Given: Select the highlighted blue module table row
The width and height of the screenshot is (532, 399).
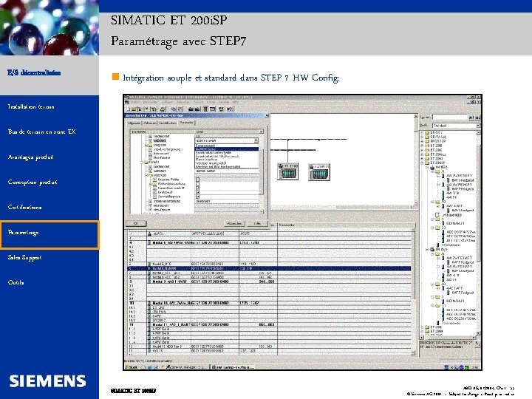Looking at the screenshot, I should click(269, 268).
